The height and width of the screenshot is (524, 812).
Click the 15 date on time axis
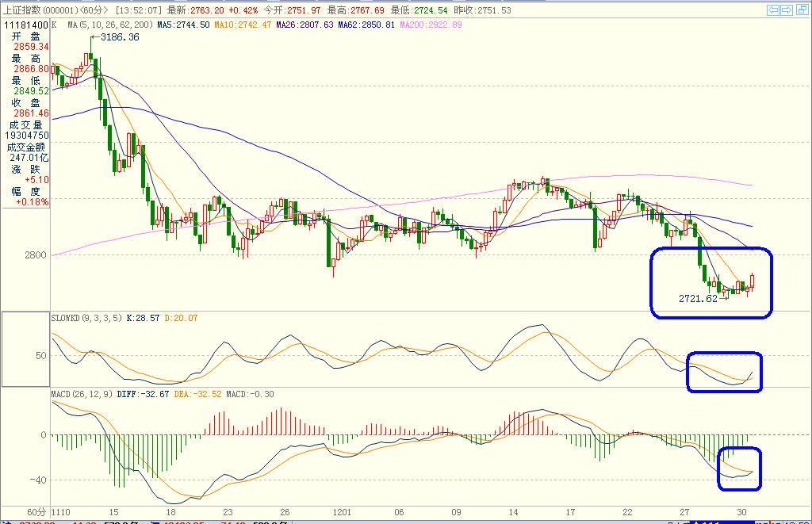113,512
